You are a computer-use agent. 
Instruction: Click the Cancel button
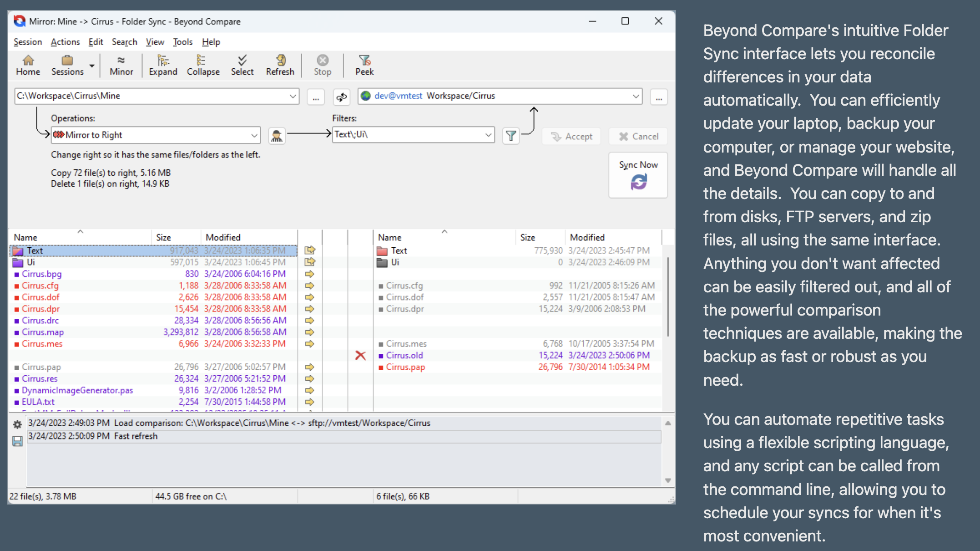click(638, 137)
